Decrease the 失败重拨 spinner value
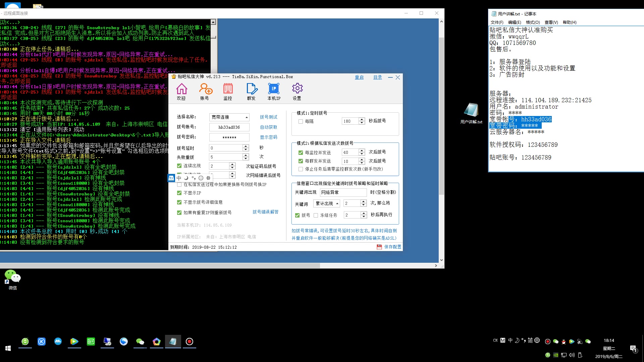Image resolution: width=644 pixels, height=362 pixels. point(246,159)
